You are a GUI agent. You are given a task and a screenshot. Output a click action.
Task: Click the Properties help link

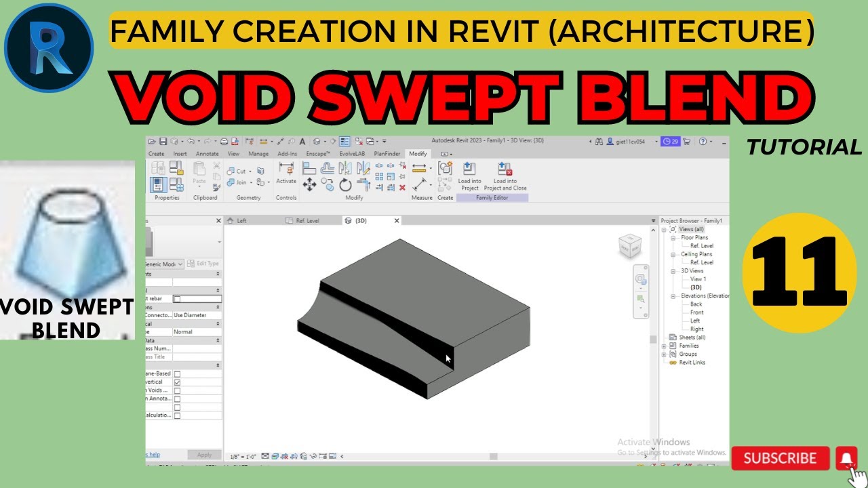153,455
